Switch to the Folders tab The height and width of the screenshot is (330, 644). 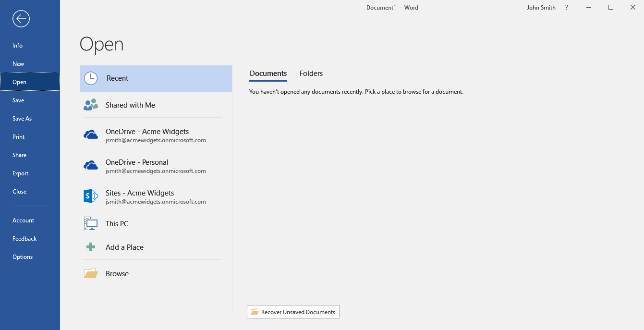coord(311,73)
